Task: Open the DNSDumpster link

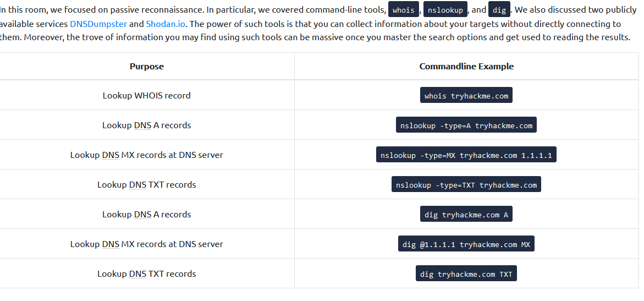Action: point(98,24)
